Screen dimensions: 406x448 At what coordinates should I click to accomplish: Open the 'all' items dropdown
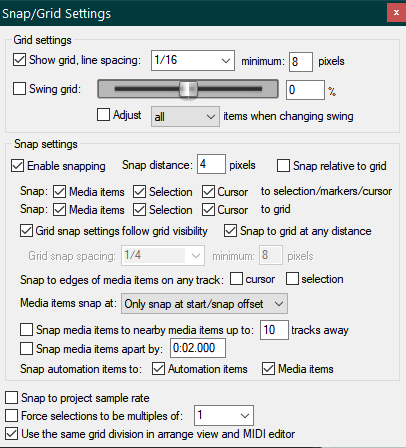pos(185,117)
